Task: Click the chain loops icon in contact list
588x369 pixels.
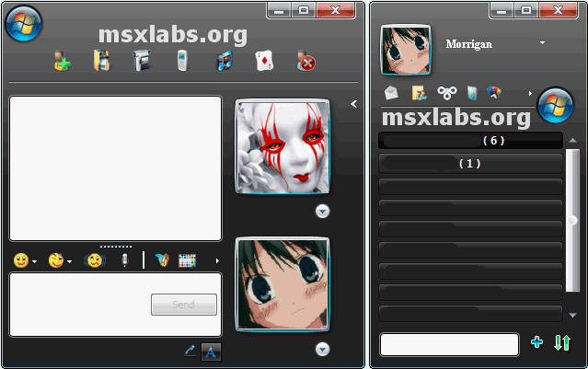Action: tap(447, 93)
